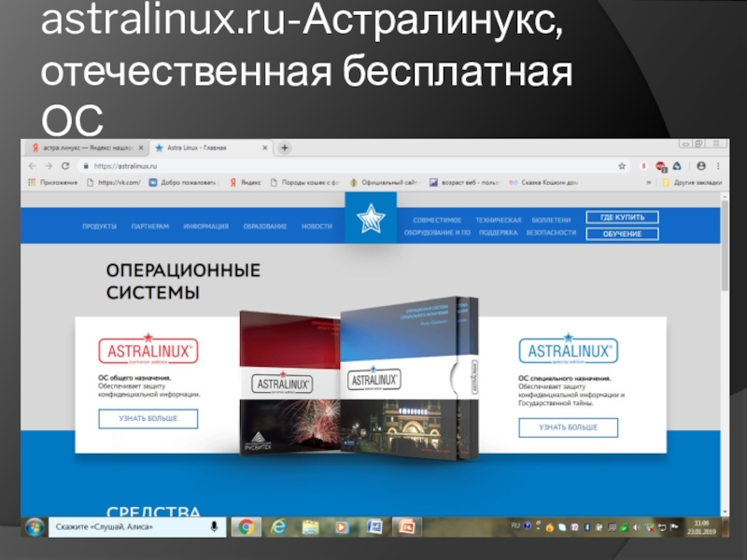Screen dimensions: 747x560
Task: Open the Сказка Кошкин дом bookmark
Action: click(543, 182)
